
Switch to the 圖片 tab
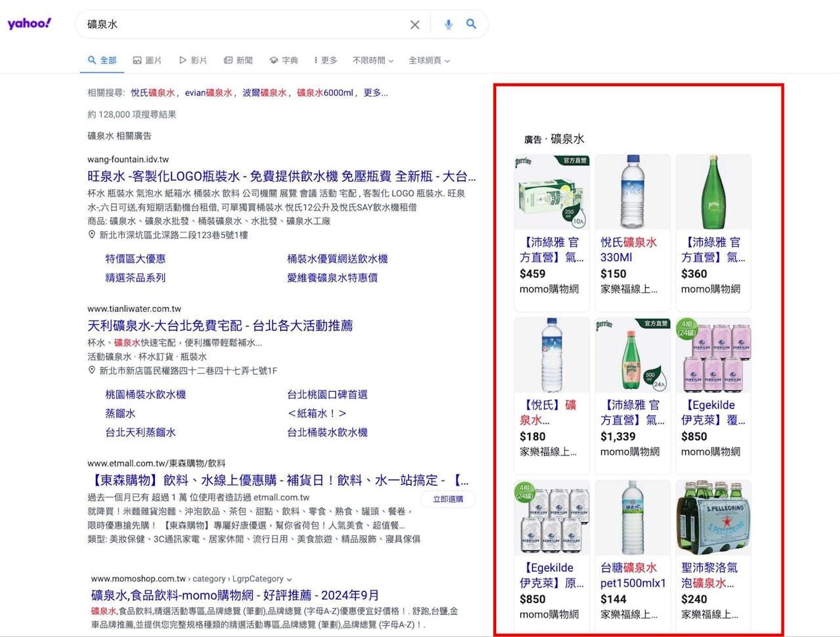[x=147, y=60]
